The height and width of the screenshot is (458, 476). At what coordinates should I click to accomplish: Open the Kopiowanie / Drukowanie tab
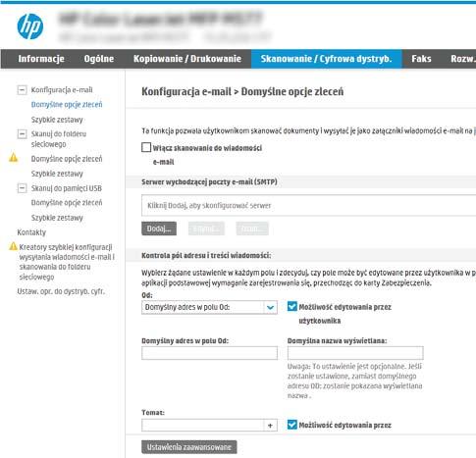pos(187,59)
